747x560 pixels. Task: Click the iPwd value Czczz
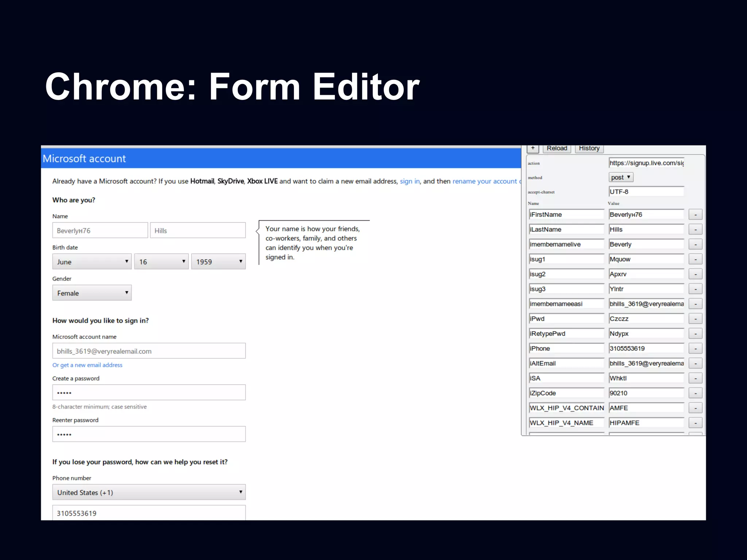point(646,319)
